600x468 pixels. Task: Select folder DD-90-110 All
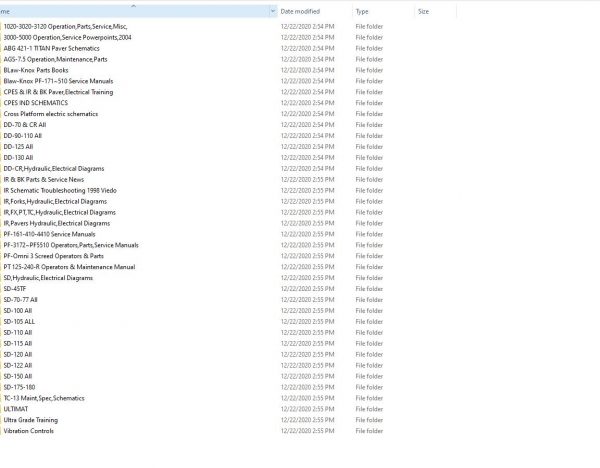coord(23,136)
